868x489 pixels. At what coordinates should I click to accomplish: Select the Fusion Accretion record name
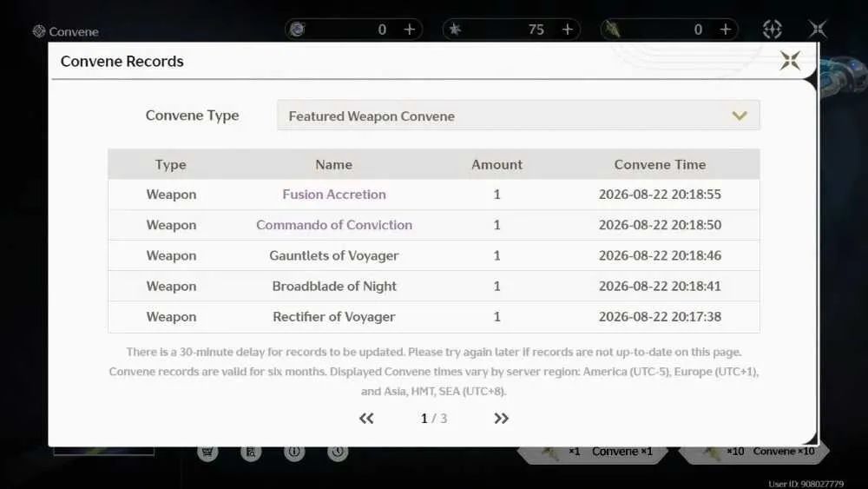334,195
